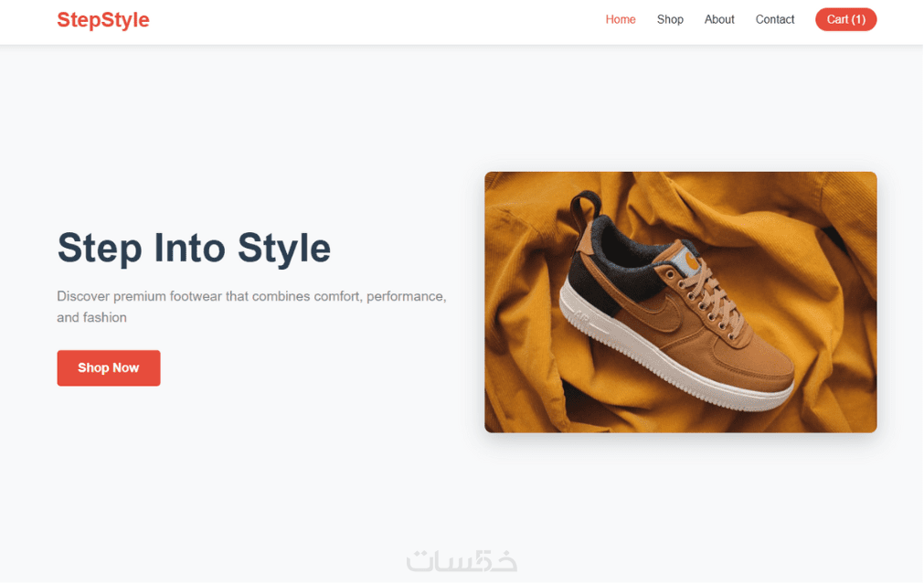
Task: Click the word Step in the heading
Action: 100,248
